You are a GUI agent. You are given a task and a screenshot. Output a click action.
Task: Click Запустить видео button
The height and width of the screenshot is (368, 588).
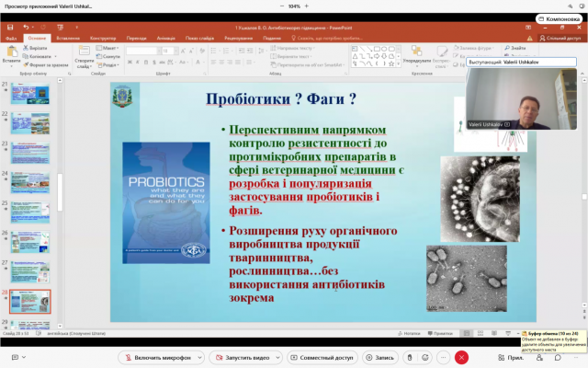pos(243,358)
